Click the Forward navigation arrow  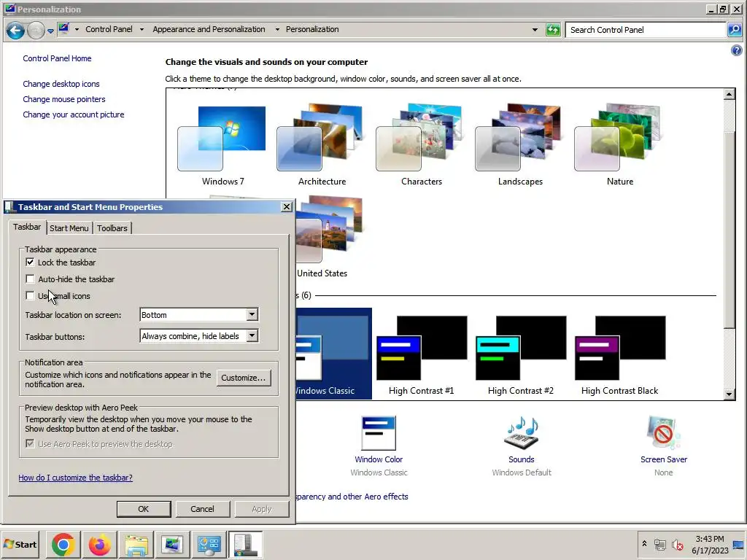[36, 31]
